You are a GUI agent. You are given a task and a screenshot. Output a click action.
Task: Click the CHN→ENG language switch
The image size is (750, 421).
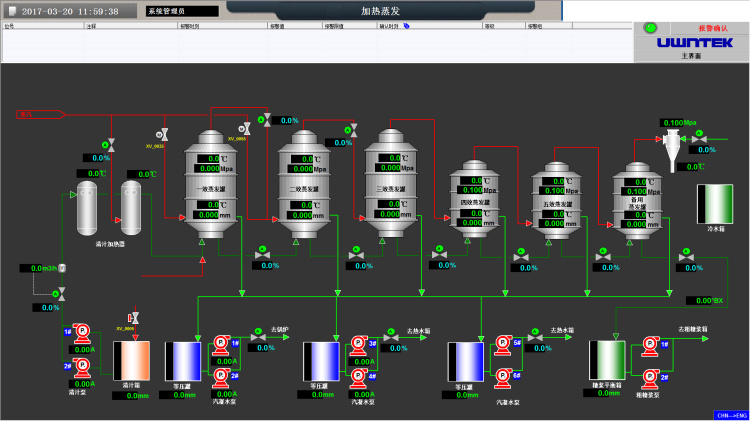(731, 415)
